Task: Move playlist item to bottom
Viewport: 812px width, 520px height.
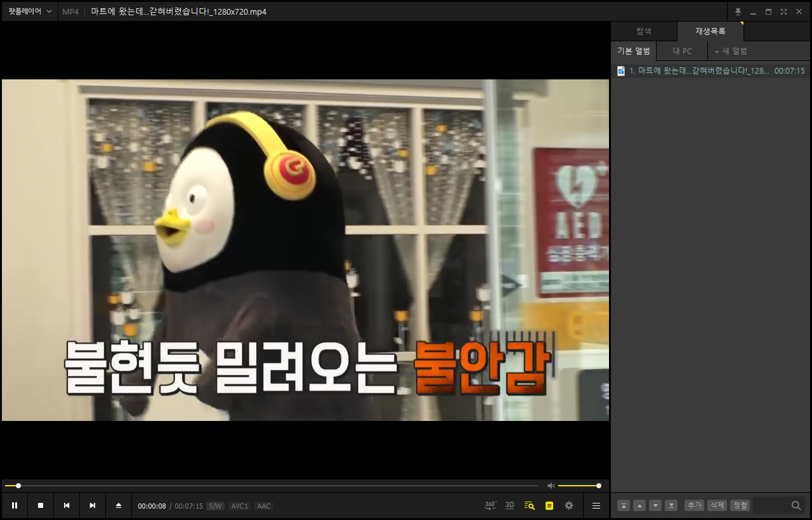Action: (671, 505)
